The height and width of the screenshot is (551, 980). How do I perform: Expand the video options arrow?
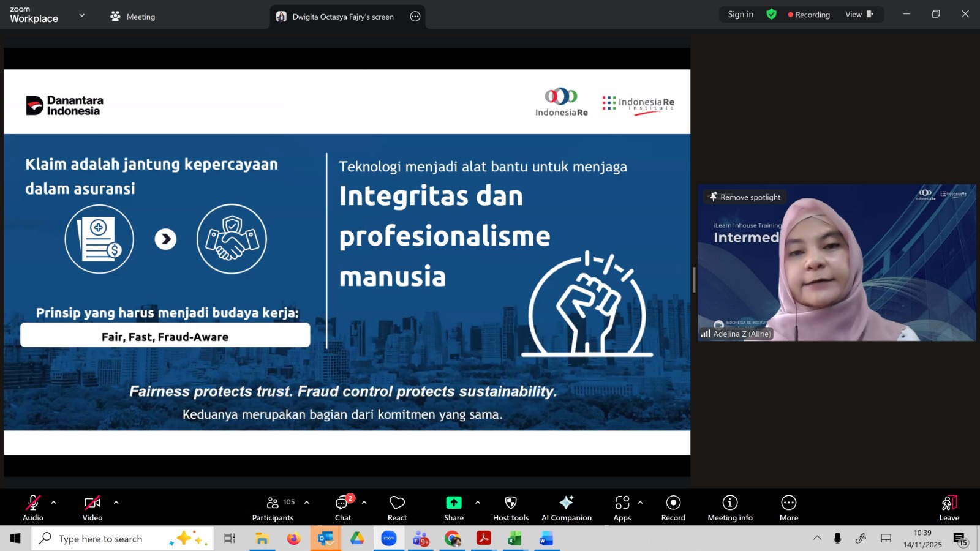(x=116, y=503)
